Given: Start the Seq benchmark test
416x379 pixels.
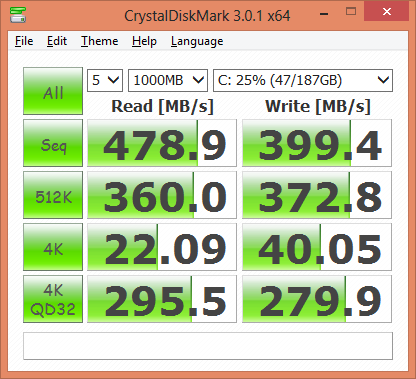Looking at the screenshot, I should pyautogui.click(x=53, y=143).
